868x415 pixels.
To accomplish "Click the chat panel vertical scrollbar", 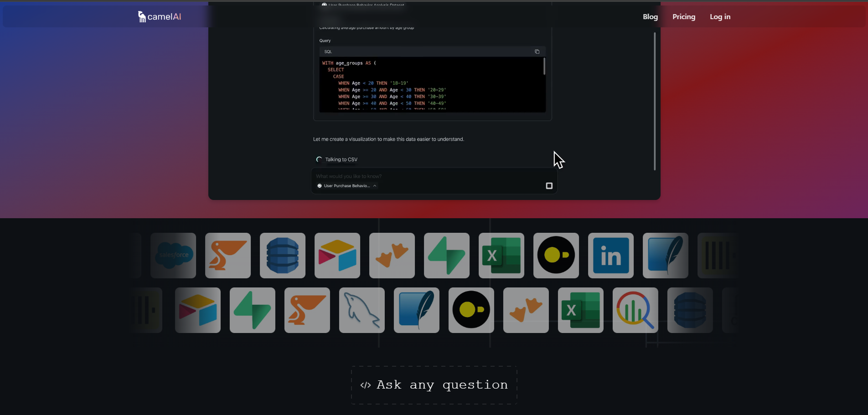I will (655, 101).
